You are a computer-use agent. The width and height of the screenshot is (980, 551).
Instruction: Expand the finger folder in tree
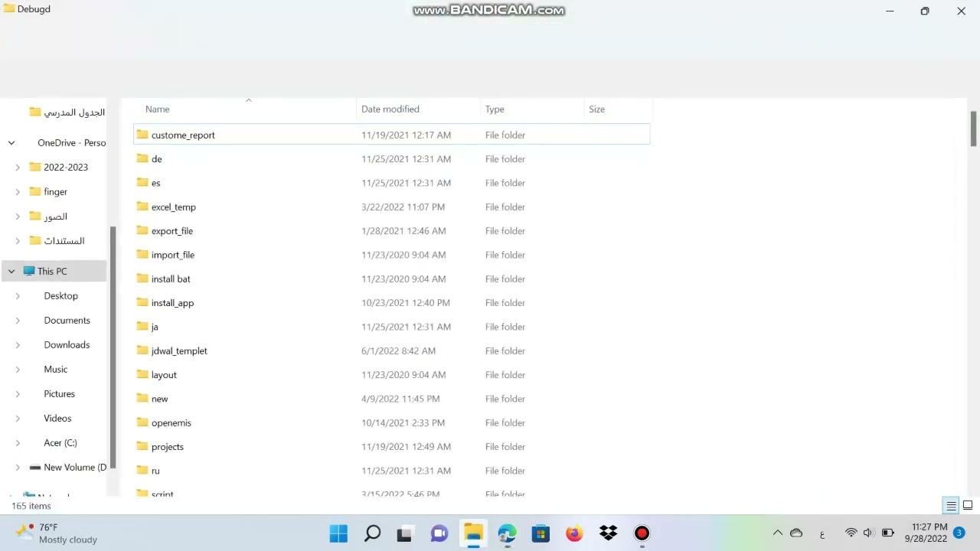coord(18,192)
